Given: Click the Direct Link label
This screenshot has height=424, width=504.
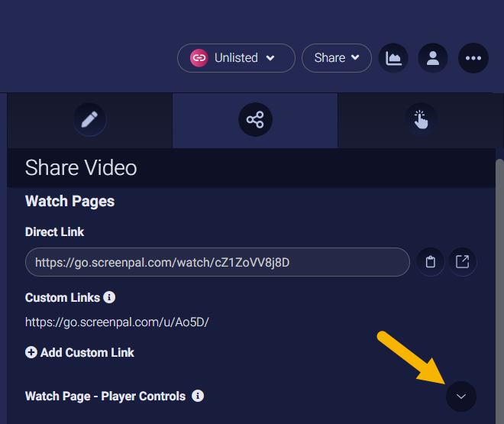Looking at the screenshot, I should coord(54,231).
